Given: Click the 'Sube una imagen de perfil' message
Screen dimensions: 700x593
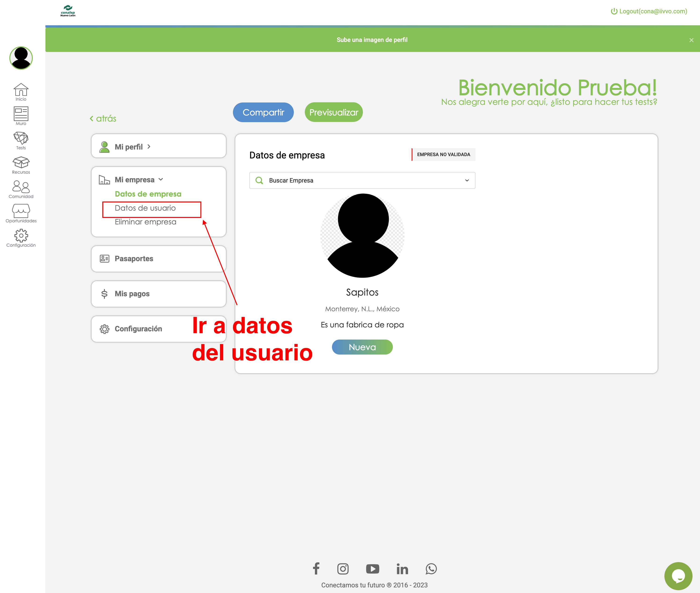Looking at the screenshot, I should coord(372,40).
